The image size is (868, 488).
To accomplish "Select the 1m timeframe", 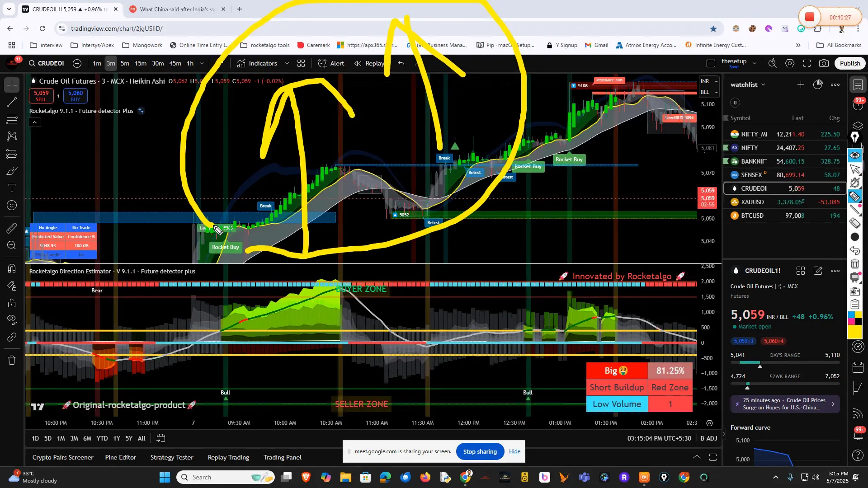I will click(x=97, y=63).
